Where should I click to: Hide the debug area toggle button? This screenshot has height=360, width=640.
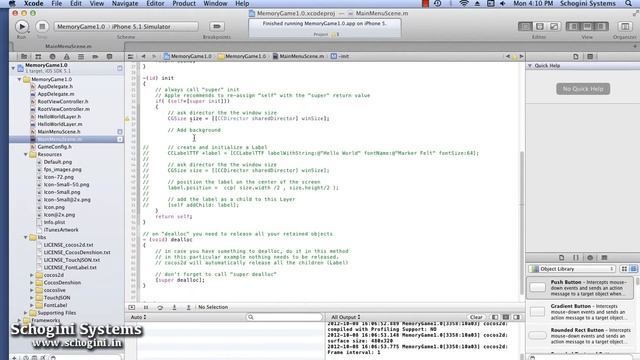pos(131,307)
